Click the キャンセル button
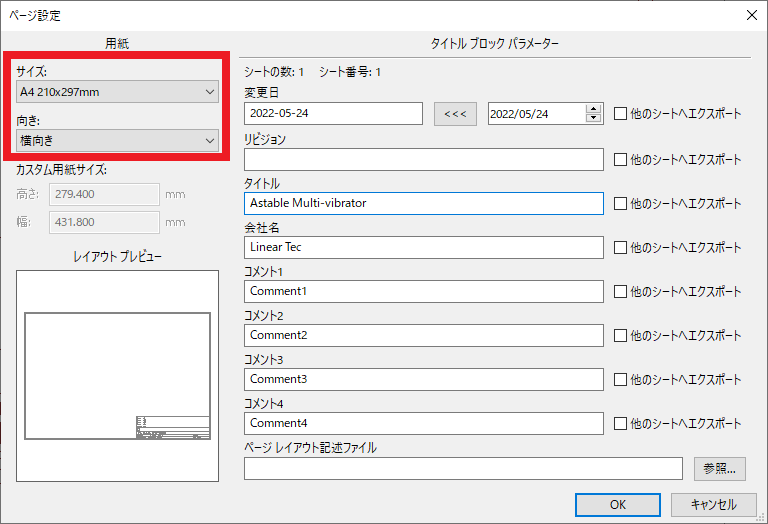768x524 pixels. coord(713,505)
